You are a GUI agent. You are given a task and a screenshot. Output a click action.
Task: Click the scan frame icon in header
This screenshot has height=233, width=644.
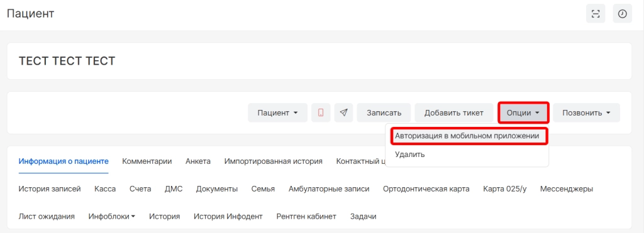pos(596,14)
